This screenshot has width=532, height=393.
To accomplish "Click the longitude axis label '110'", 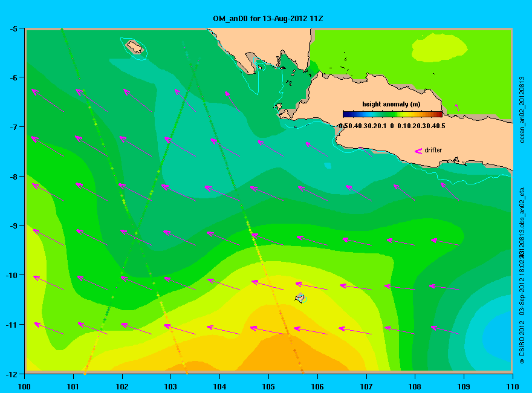I will (x=512, y=386).
